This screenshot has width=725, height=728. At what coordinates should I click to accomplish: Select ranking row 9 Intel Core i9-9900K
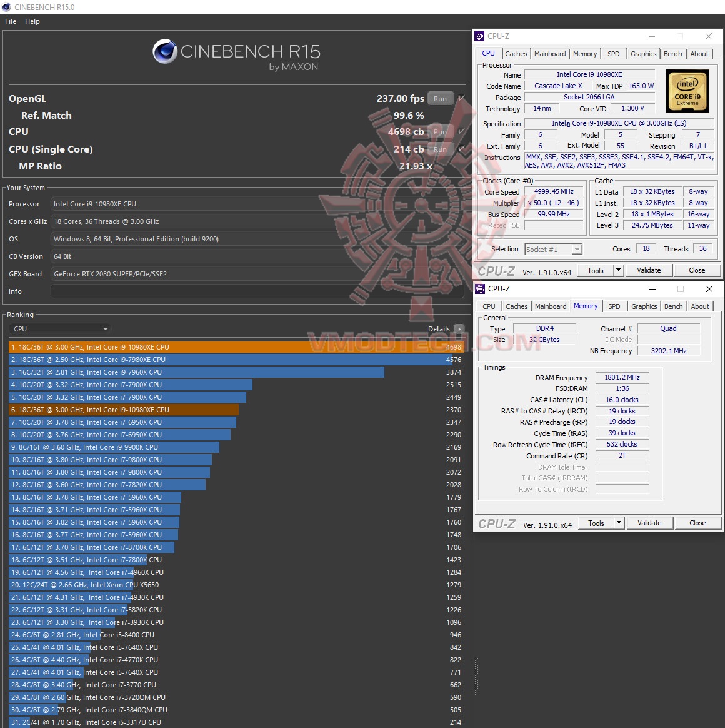point(236,448)
